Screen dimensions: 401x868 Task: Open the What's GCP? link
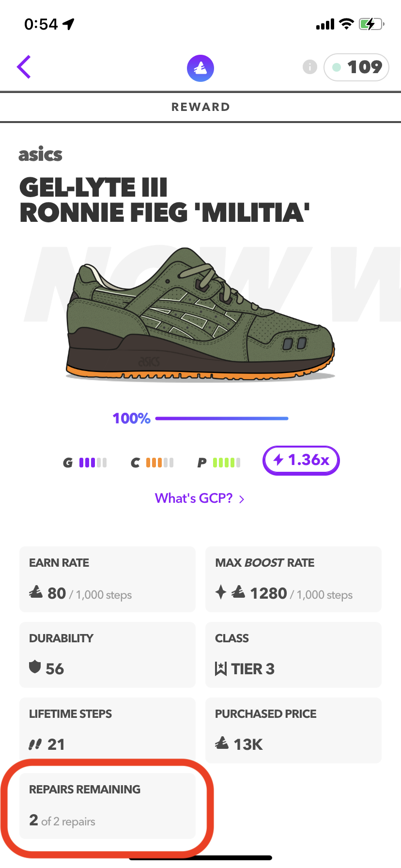coord(194,498)
